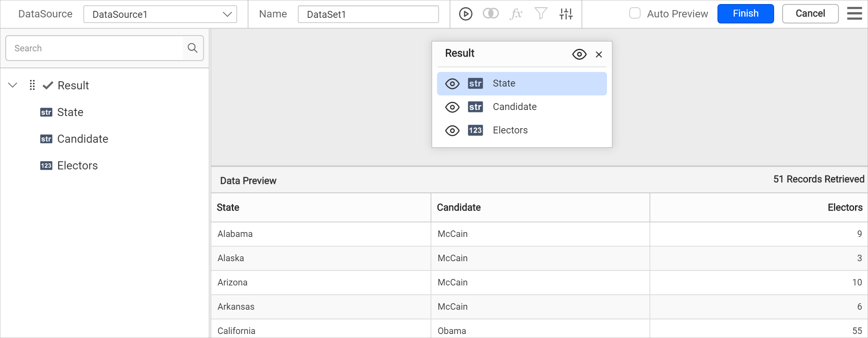
Task: Toggle visibility of the State field
Action: pyautogui.click(x=452, y=84)
